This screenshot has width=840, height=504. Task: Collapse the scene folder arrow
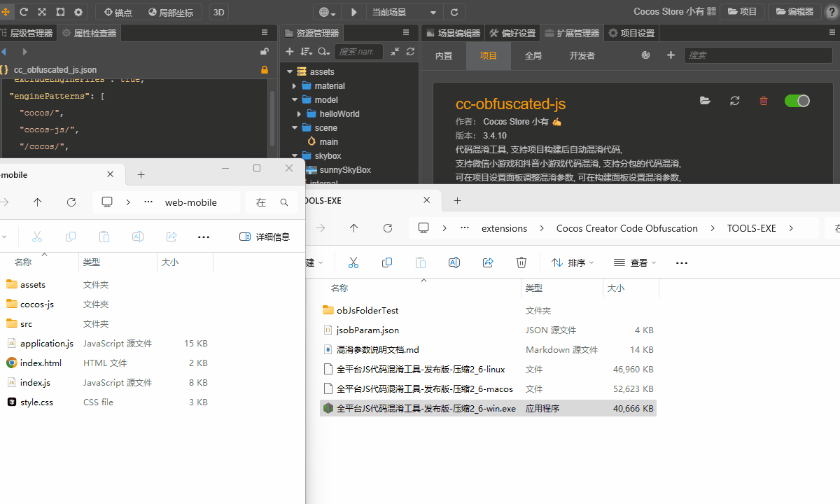(295, 127)
